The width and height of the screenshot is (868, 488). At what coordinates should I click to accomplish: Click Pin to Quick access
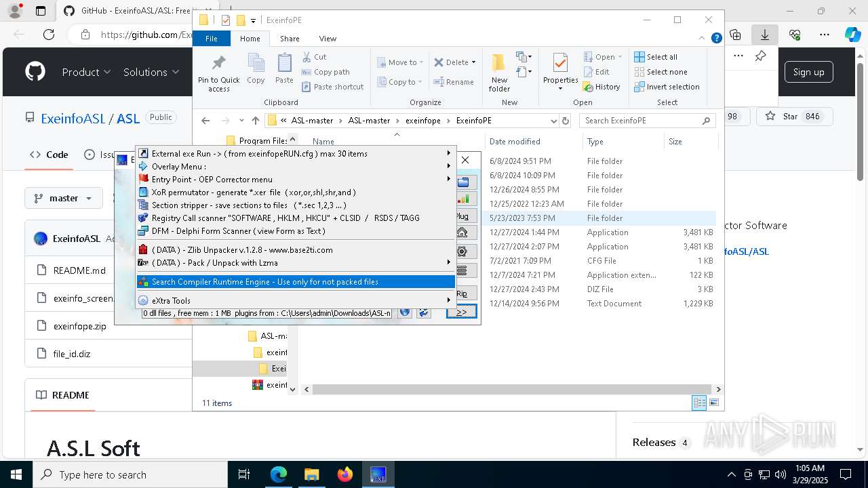pos(218,73)
